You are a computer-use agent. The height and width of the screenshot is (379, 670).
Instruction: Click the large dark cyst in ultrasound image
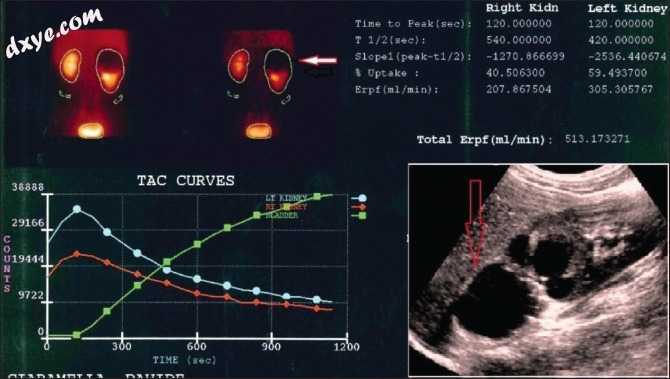click(496, 300)
